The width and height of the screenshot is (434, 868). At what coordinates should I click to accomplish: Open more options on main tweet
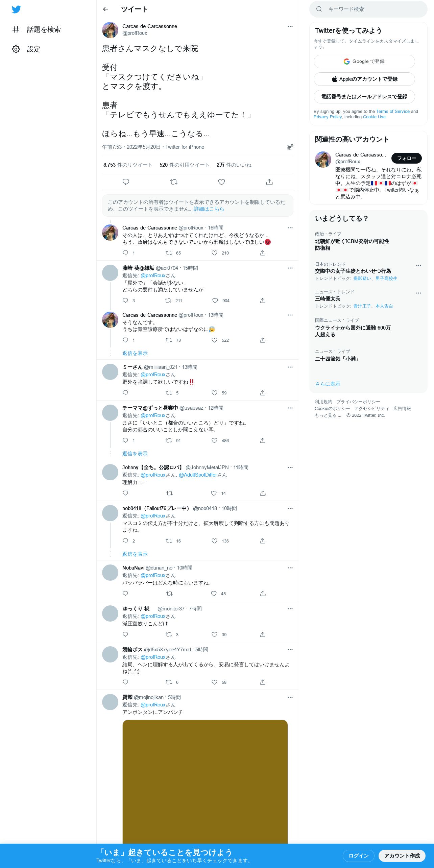(290, 26)
